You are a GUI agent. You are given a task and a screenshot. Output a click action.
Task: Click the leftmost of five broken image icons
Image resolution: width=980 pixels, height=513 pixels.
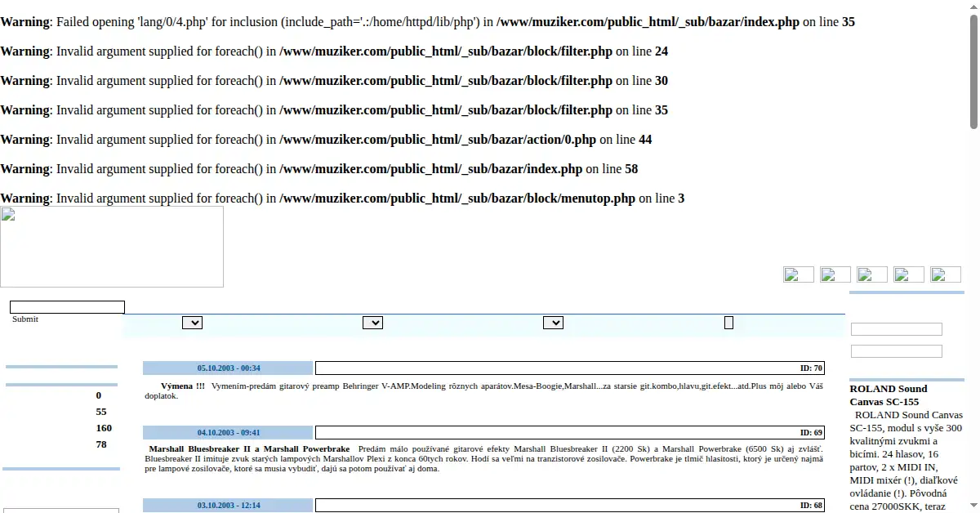coord(799,274)
